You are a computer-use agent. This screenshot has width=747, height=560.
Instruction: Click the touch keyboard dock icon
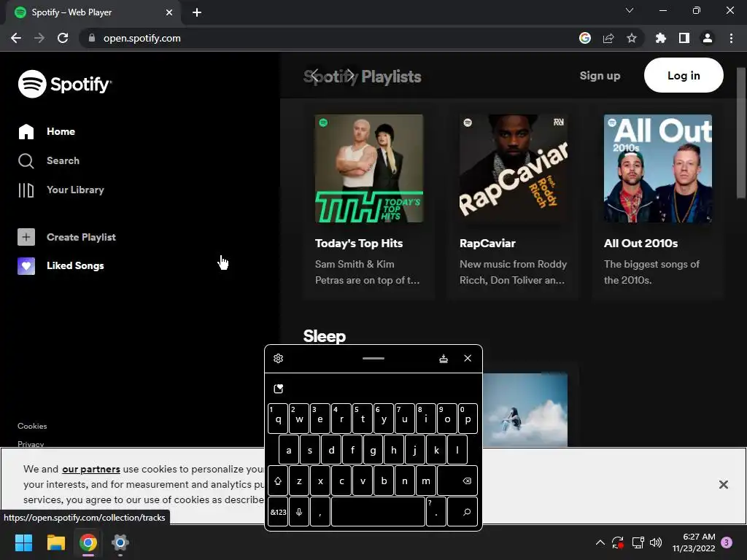tap(444, 359)
